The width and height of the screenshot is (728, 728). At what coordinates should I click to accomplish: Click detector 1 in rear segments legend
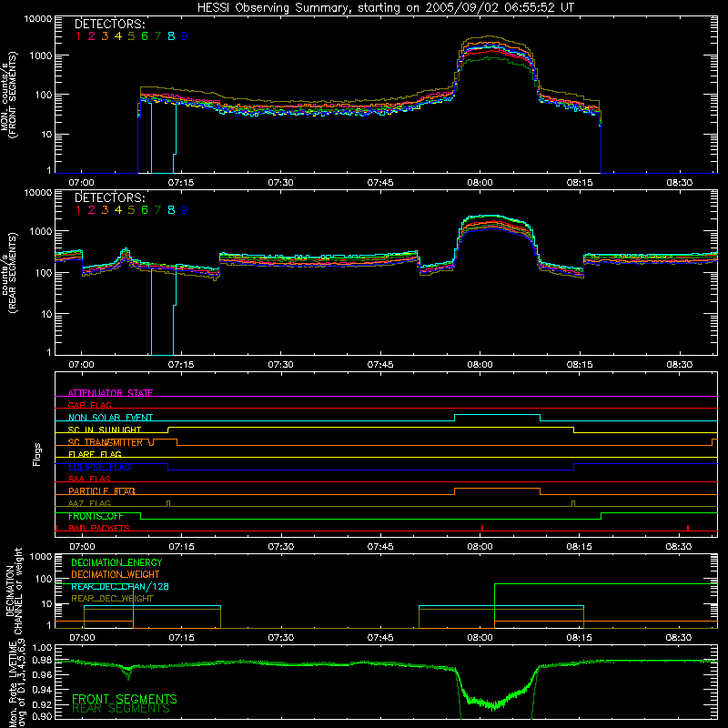pyautogui.click(x=78, y=210)
